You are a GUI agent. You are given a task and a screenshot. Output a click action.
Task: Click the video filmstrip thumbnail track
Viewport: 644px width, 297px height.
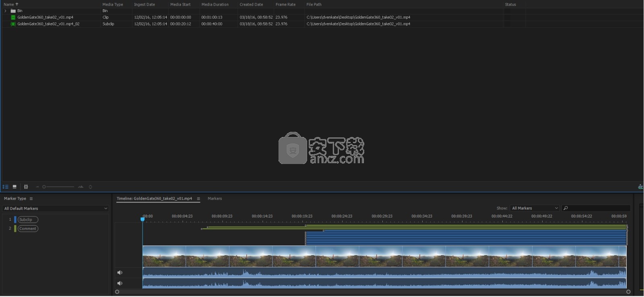[384, 256]
